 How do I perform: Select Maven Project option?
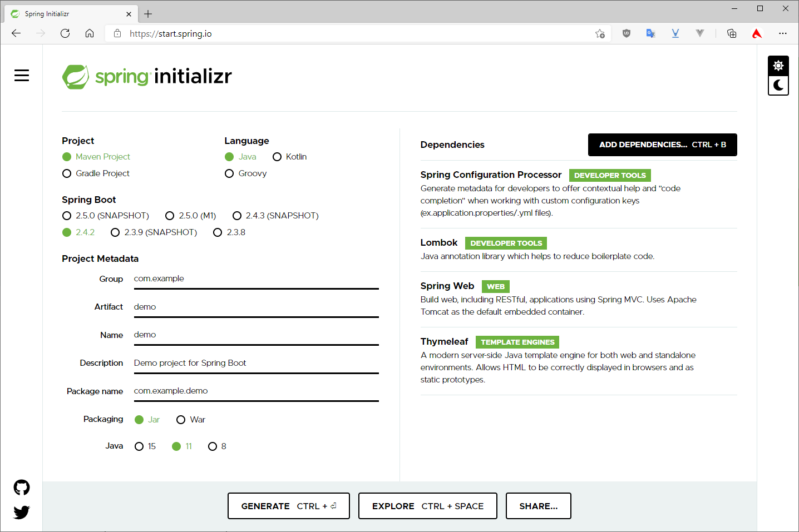96,157
